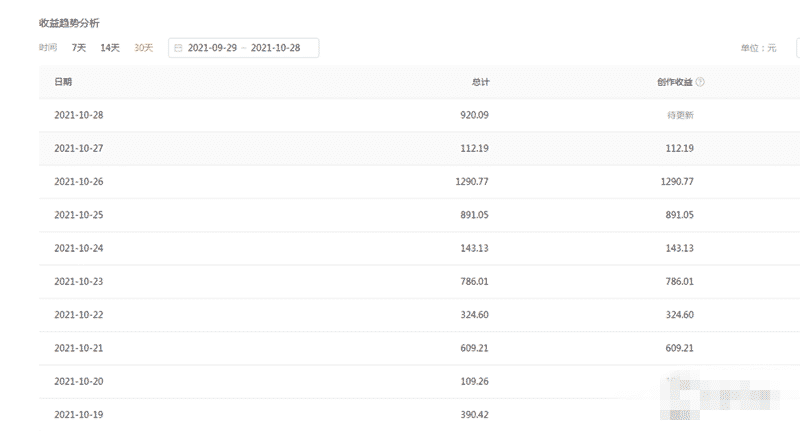Select date cell 2021-10-19
The height and width of the screenshot is (431, 800).
(x=79, y=415)
